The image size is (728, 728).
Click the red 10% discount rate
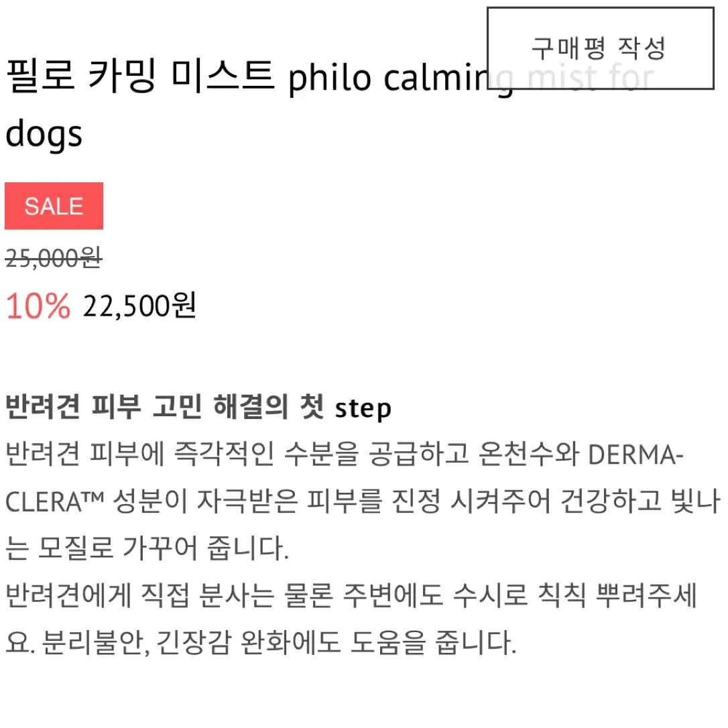[x=38, y=306]
